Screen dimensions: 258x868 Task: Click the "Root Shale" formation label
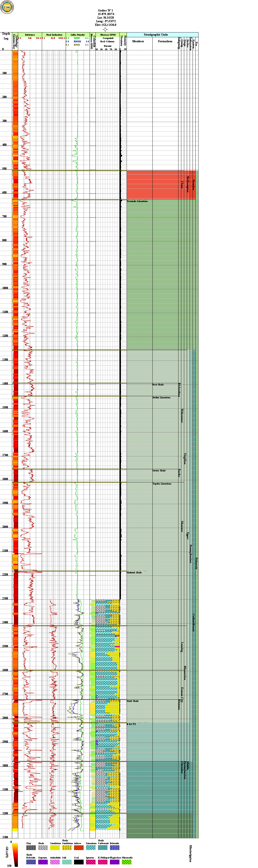(x=158, y=384)
